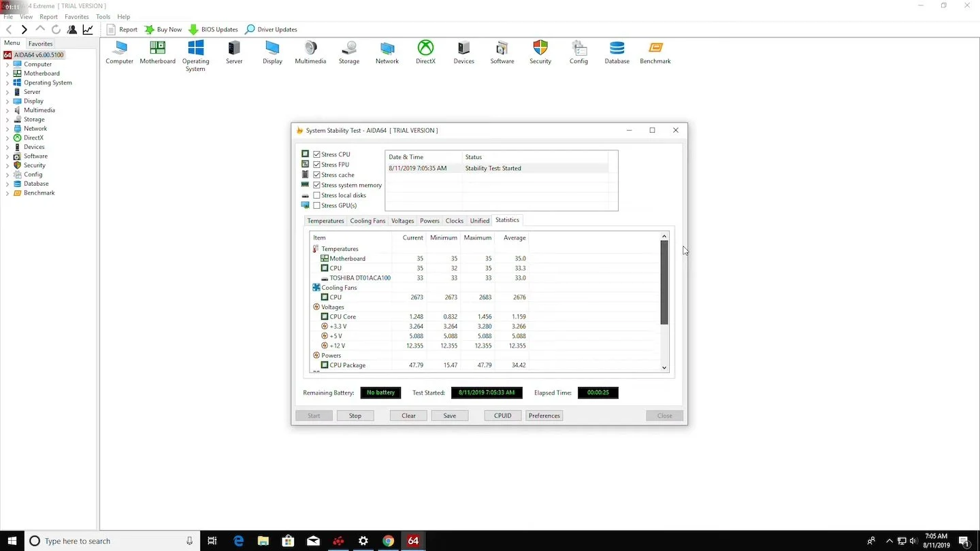The width and height of the screenshot is (980, 551).
Task: Expand the Benchmark tree node
Action: pos(7,193)
